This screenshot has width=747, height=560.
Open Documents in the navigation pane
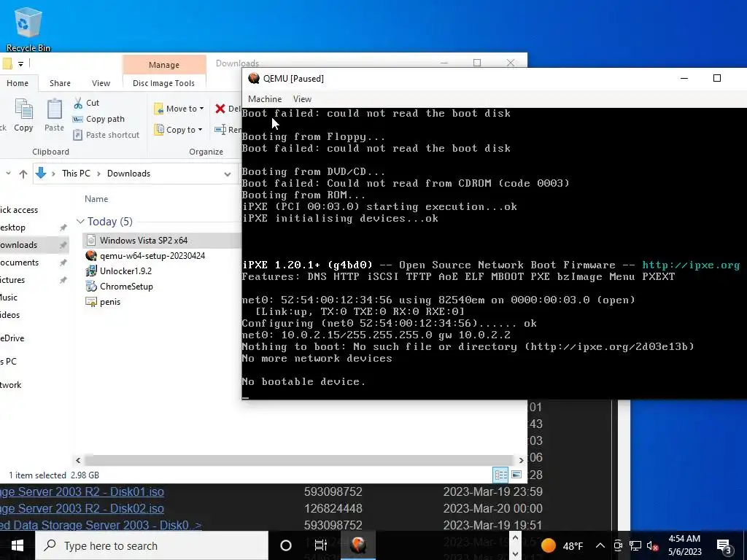20,262
